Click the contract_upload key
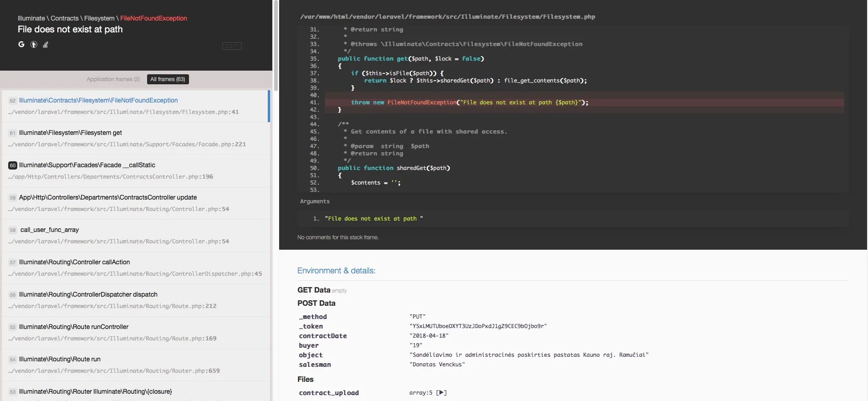The width and height of the screenshot is (868, 401). point(329,393)
